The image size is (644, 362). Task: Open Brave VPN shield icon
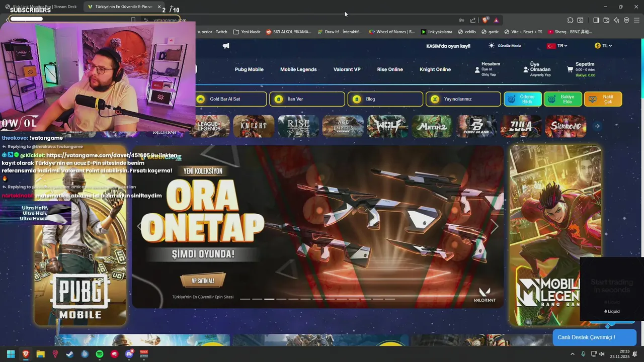626,20
